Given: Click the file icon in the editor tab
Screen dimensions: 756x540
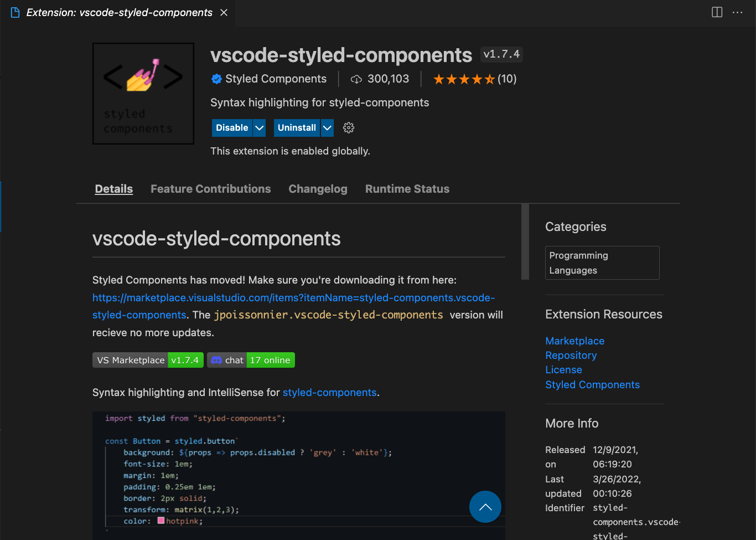Looking at the screenshot, I should [x=15, y=12].
